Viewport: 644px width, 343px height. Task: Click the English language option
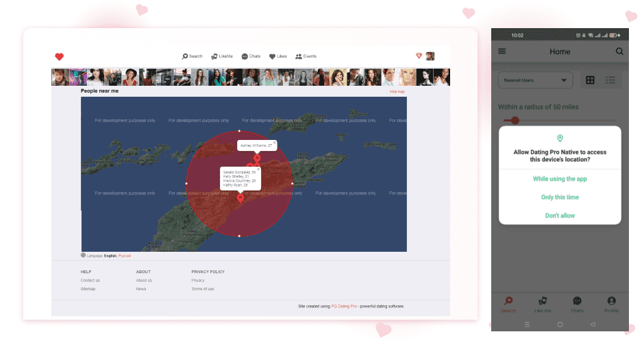[110, 256]
